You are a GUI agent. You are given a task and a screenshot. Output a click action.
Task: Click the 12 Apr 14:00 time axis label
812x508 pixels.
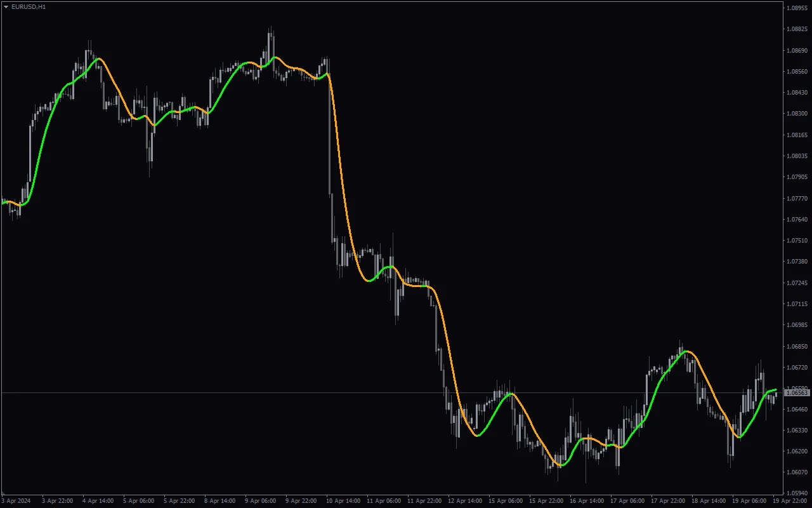tap(464, 501)
